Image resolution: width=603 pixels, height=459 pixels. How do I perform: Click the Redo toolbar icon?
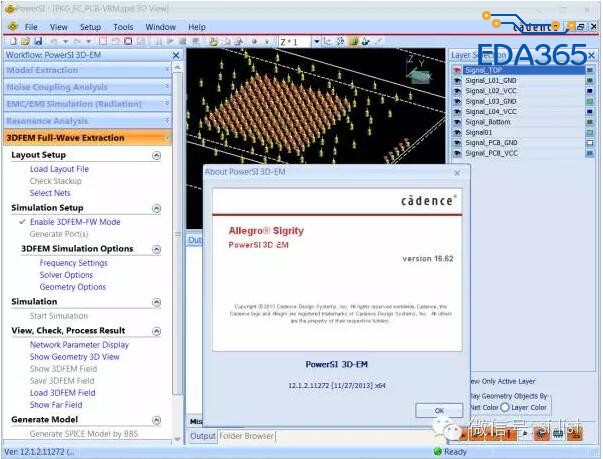point(77,41)
